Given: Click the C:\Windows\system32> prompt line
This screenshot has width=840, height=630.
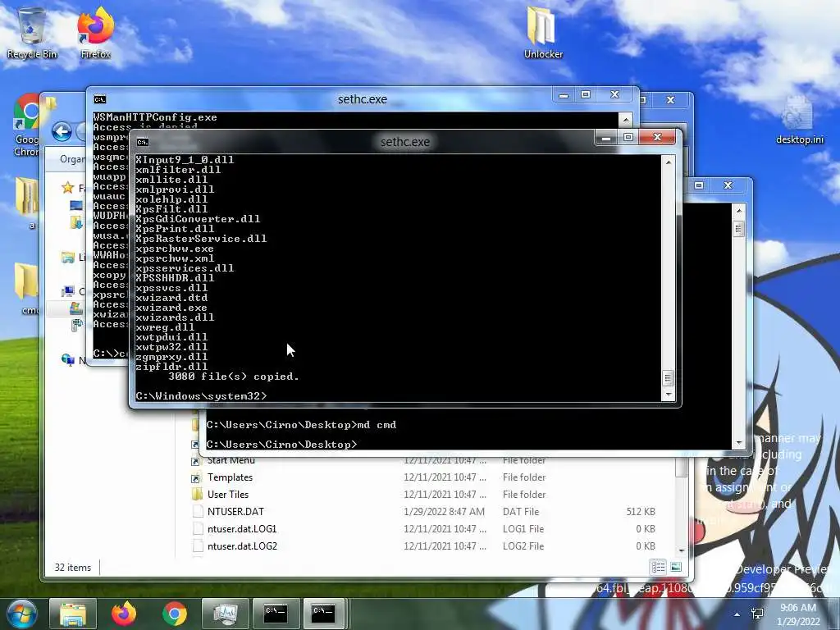Looking at the screenshot, I should 201,396.
